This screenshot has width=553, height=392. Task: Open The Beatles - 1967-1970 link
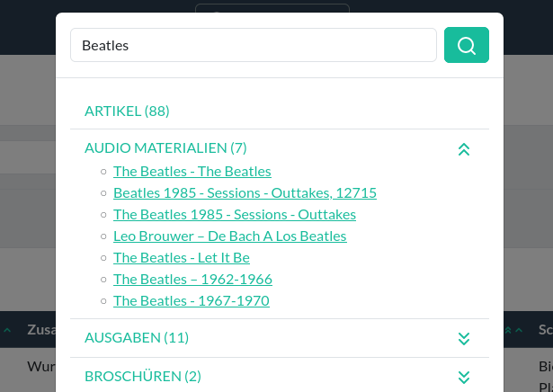tap(192, 300)
